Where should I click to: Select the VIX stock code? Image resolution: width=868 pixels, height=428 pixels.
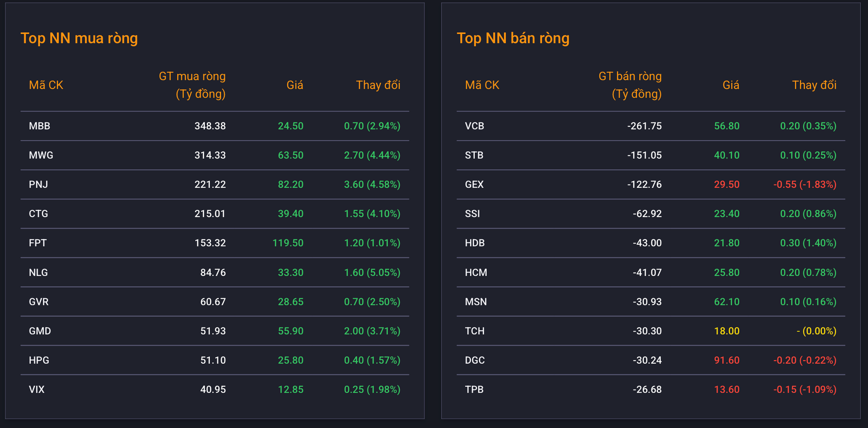37,390
